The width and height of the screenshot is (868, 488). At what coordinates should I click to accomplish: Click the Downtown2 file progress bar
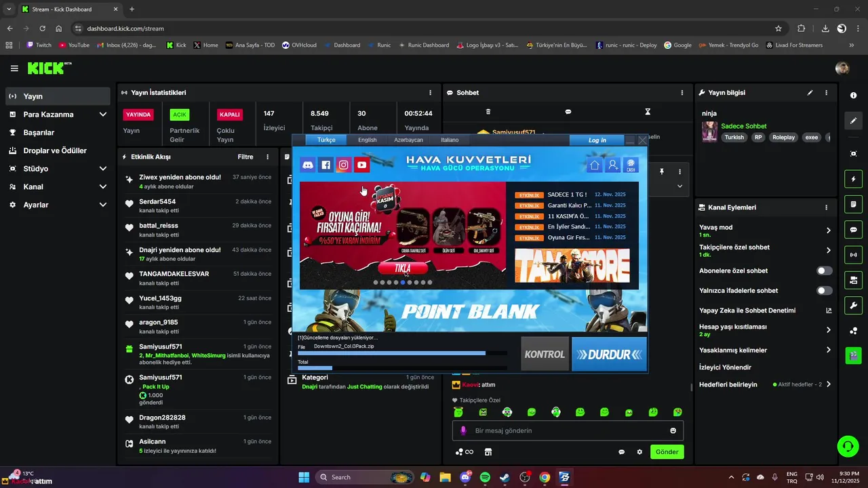click(x=402, y=353)
